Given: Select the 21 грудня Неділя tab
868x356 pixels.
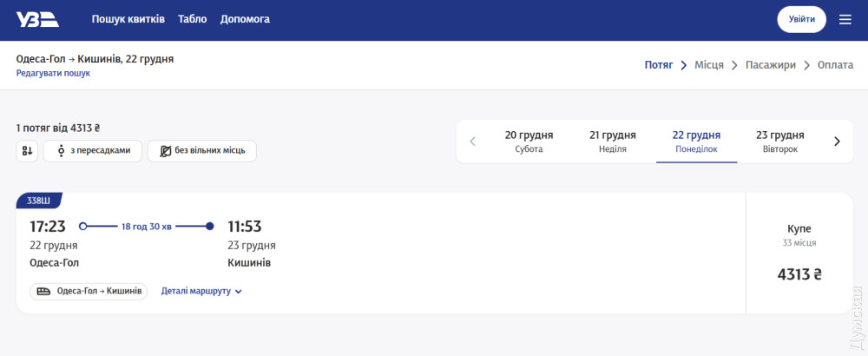Looking at the screenshot, I should point(613,142).
